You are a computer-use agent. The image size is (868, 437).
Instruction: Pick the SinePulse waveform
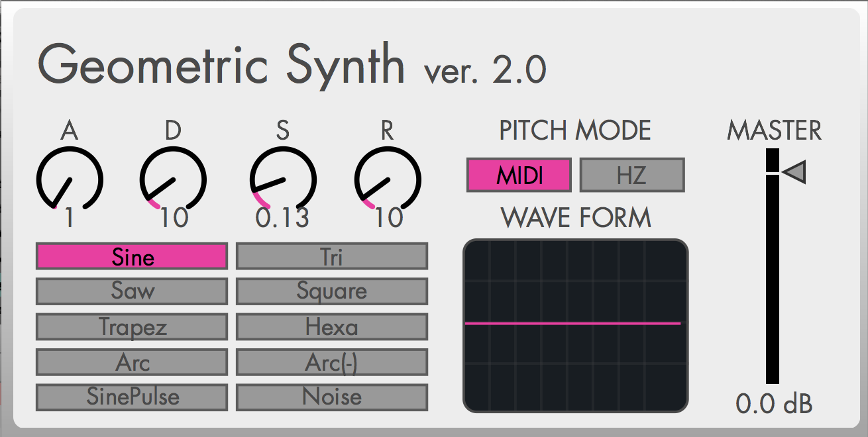(132, 397)
